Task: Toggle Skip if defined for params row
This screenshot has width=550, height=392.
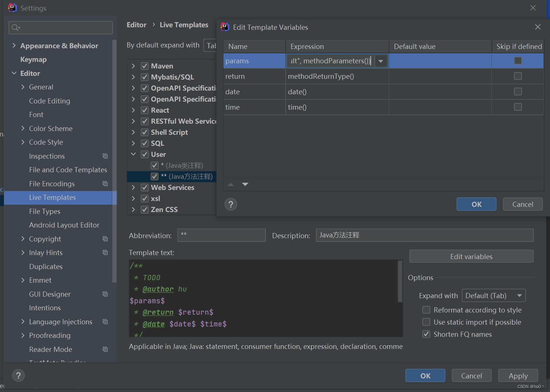Action: 518,61
